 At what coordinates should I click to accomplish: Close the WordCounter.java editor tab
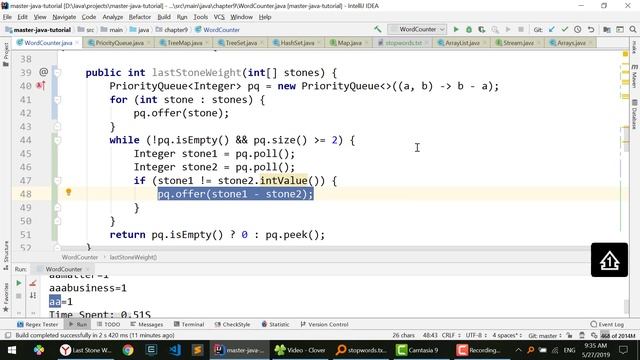(x=77, y=43)
